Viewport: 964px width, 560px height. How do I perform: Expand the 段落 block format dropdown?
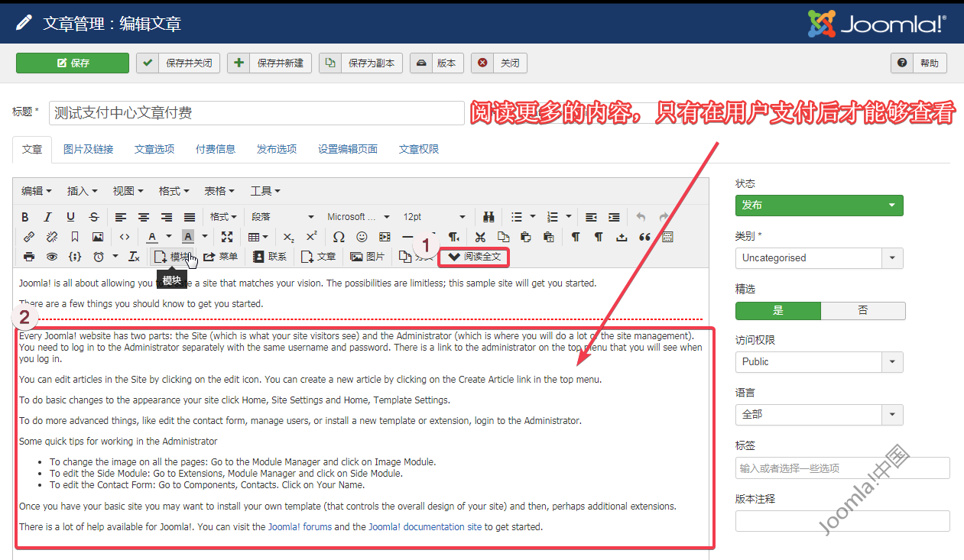[x=283, y=217]
